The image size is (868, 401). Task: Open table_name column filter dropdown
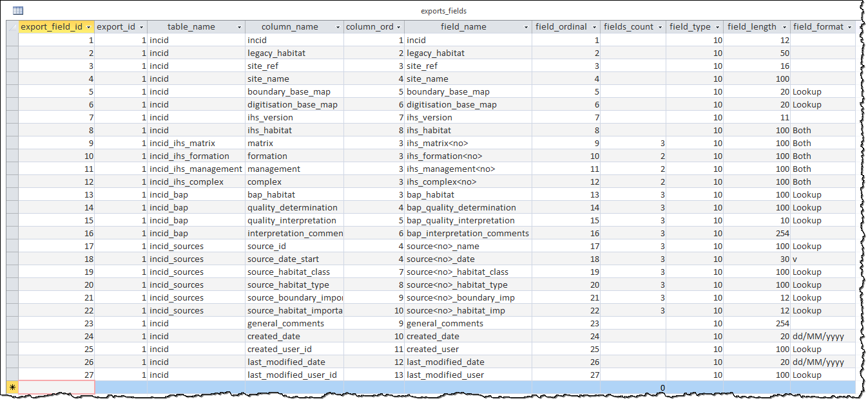239,27
